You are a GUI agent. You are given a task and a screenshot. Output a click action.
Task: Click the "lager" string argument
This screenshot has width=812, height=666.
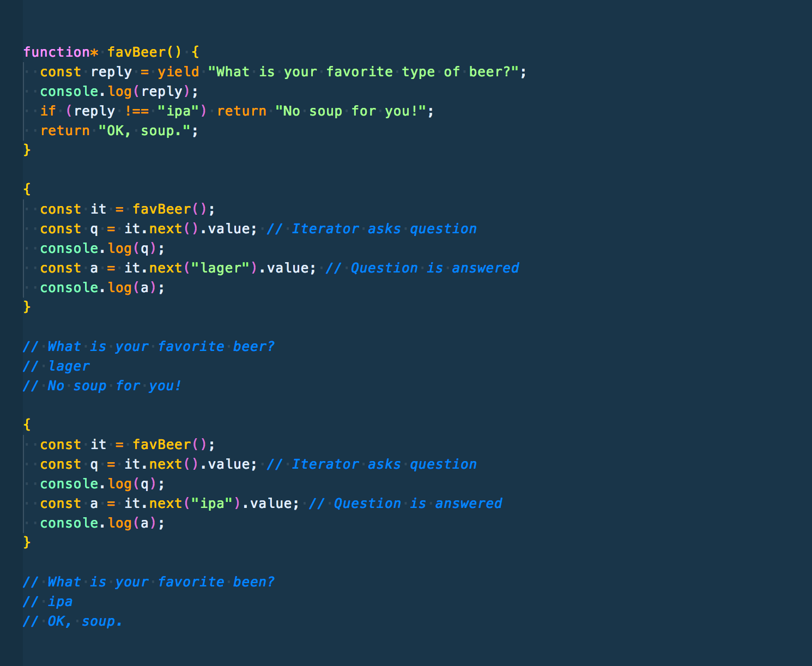tap(220, 268)
